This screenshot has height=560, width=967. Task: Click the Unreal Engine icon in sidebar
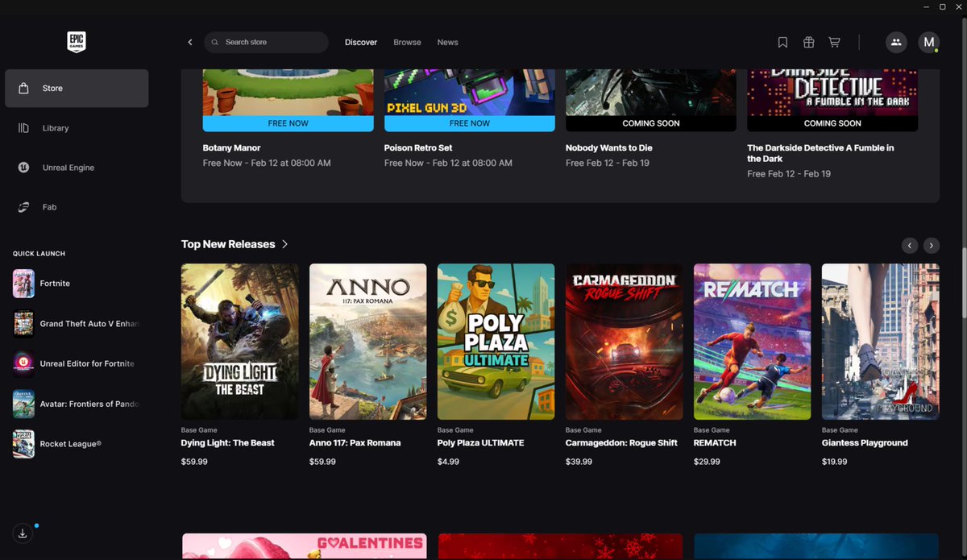(x=24, y=168)
